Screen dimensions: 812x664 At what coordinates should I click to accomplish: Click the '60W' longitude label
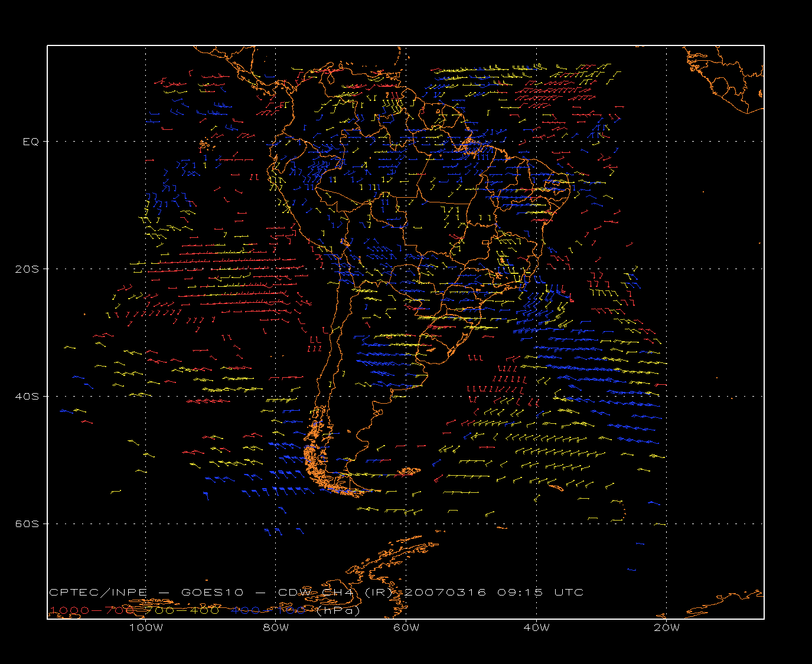click(406, 627)
